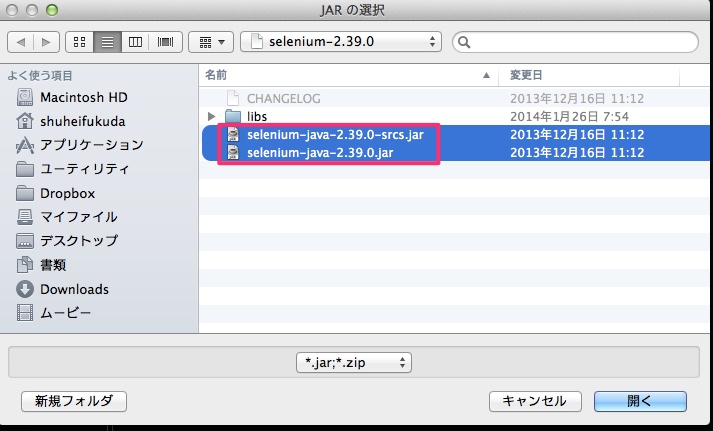
Task: Click the home icon beside shuheifukuda
Action: (25, 121)
